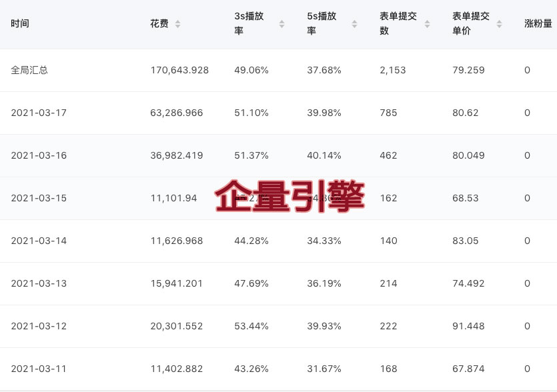Click 3s play rate 49.06%

click(x=251, y=70)
